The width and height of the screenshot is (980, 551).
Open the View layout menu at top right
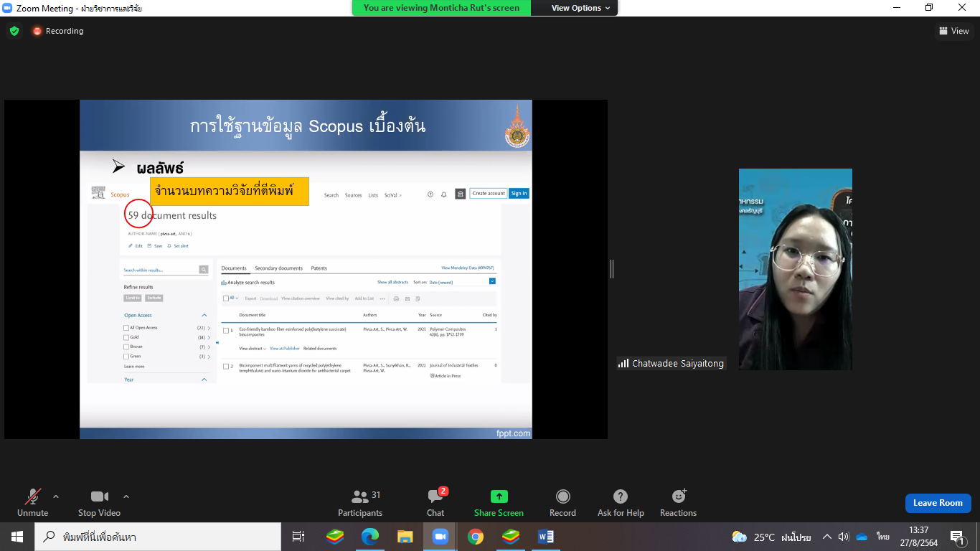(x=953, y=31)
